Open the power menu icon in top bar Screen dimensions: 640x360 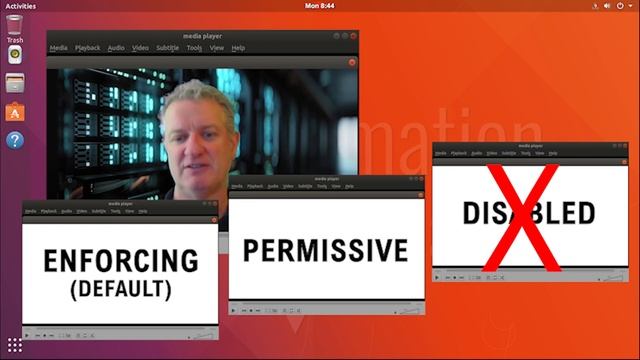pos(620,6)
